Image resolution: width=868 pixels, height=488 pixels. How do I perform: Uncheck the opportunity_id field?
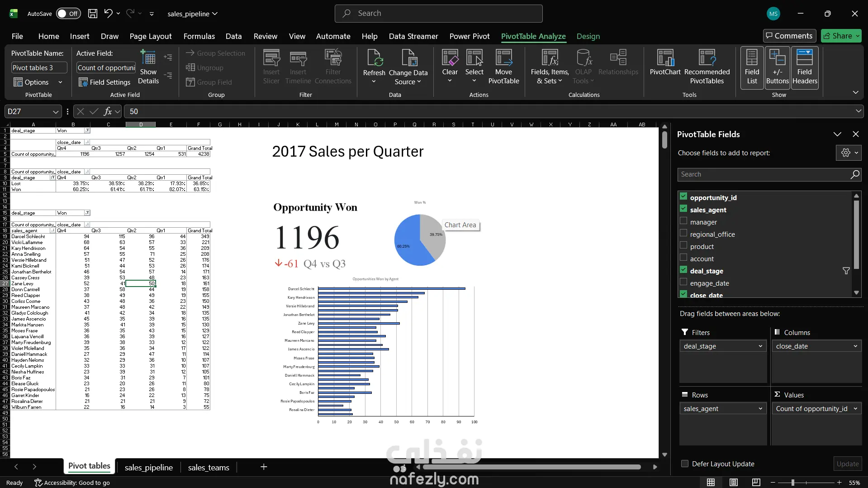tap(683, 196)
